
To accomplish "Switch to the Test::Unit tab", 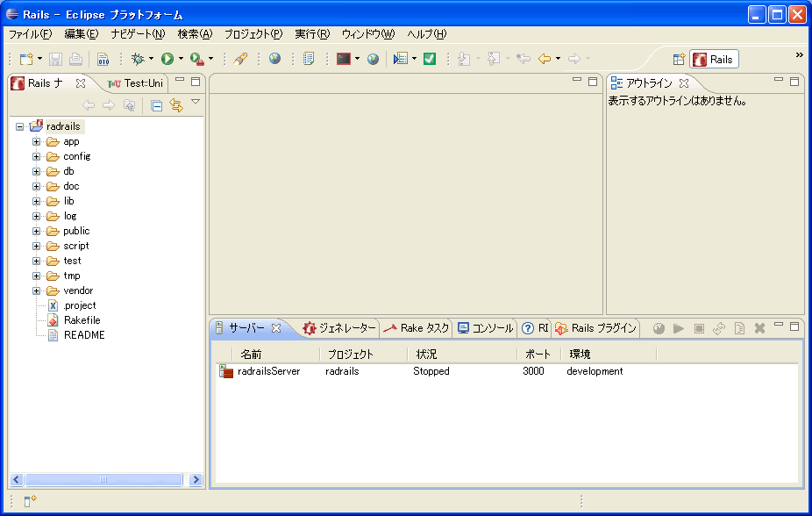I will (135, 83).
